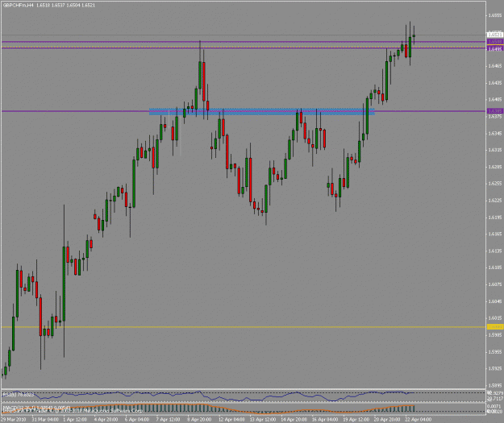This screenshot has height=423, width=504.
Task: Click the 31 Mar 04:00 time label
Action: click(45, 419)
